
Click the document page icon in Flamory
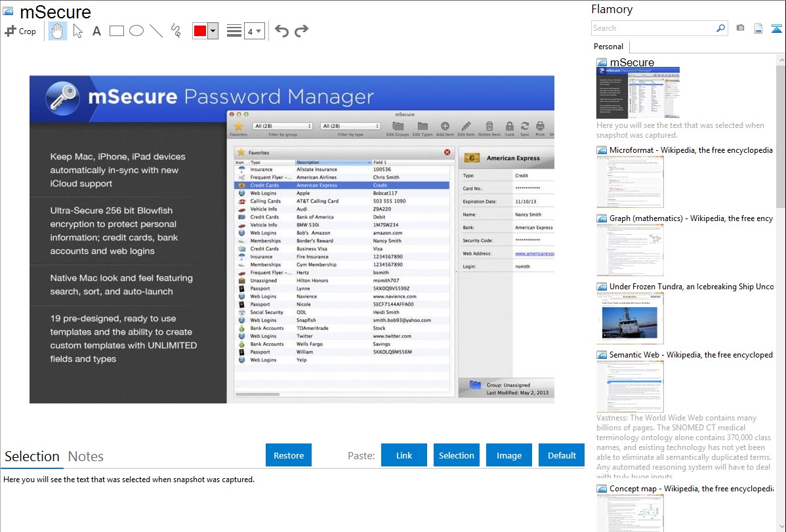[758, 28]
